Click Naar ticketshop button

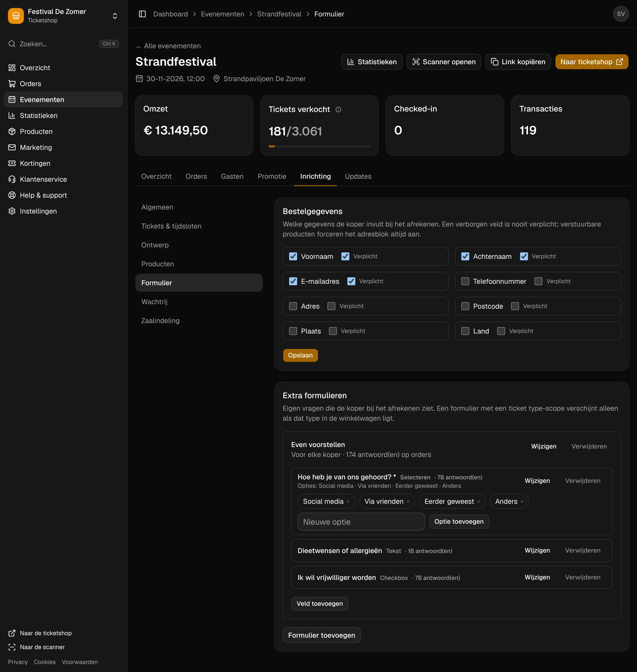591,62
